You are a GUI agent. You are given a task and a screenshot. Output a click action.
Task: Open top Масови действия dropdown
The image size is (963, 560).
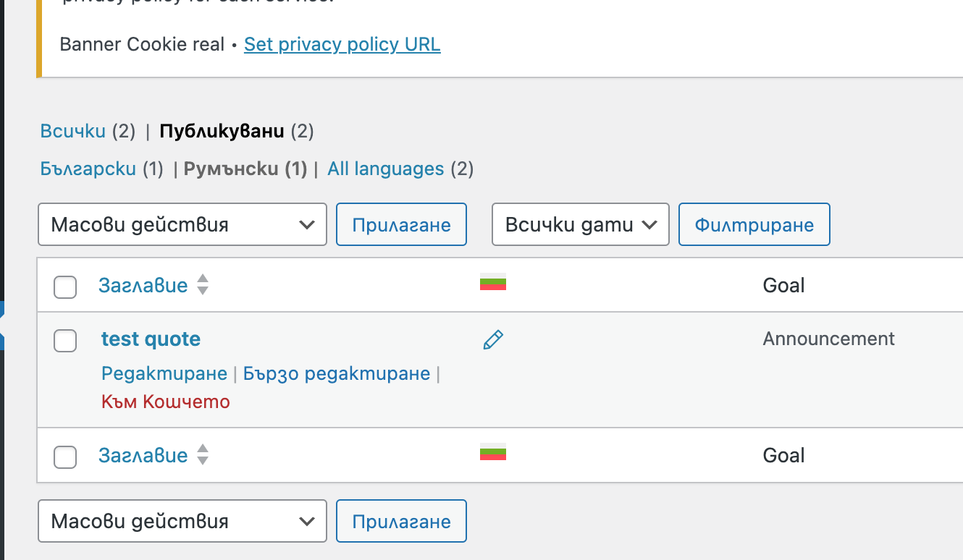[x=182, y=224]
